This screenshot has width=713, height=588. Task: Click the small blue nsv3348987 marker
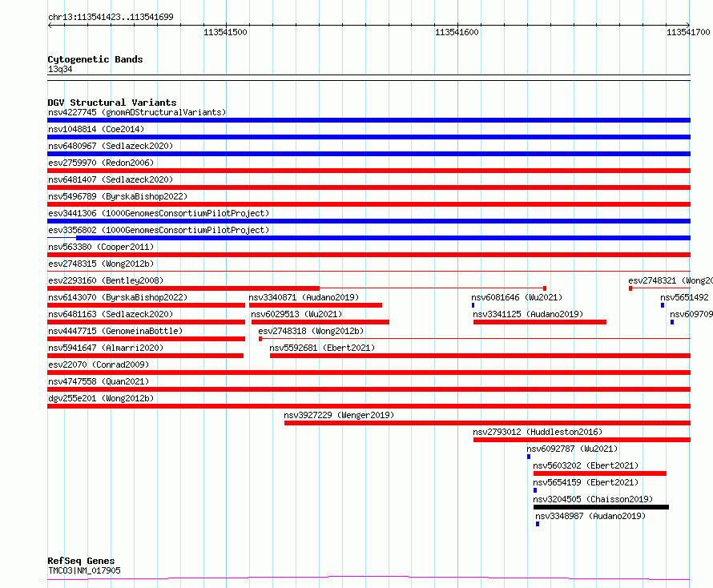click(x=538, y=524)
